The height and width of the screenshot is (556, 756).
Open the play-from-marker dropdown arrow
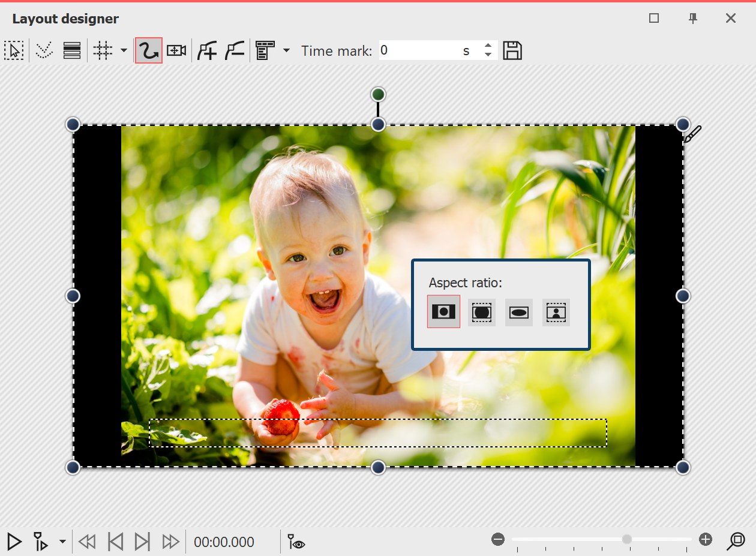click(62, 542)
